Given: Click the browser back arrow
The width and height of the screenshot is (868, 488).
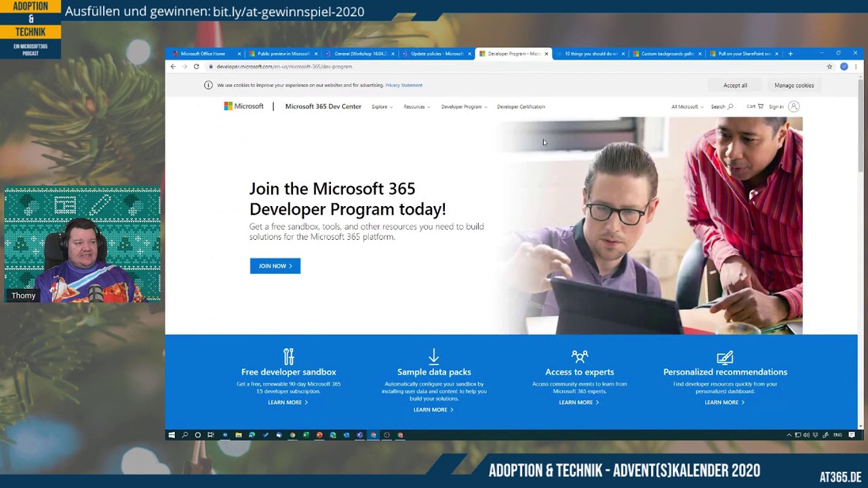Looking at the screenshot, I should click(173, 66).
